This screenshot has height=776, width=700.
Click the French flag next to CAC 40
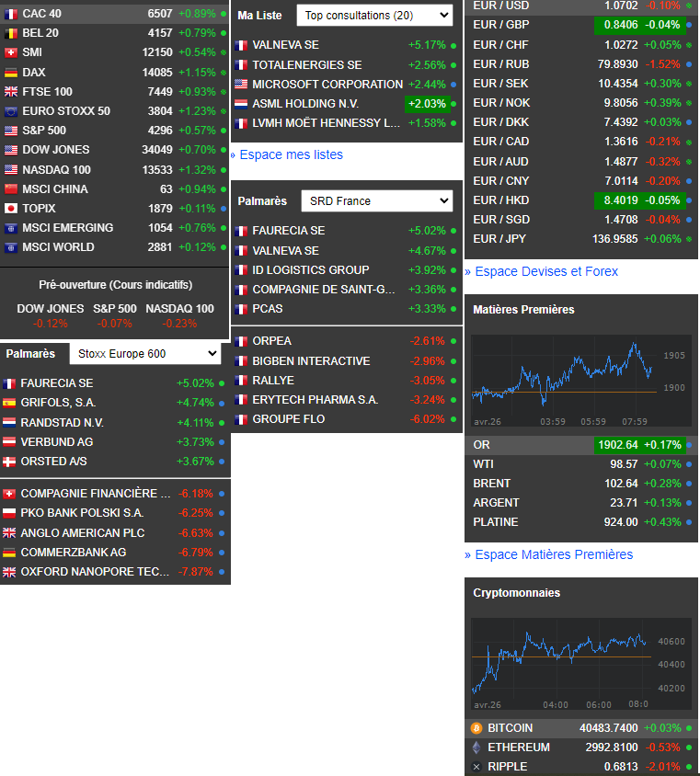pyautogui.click(x=11, y=14)
